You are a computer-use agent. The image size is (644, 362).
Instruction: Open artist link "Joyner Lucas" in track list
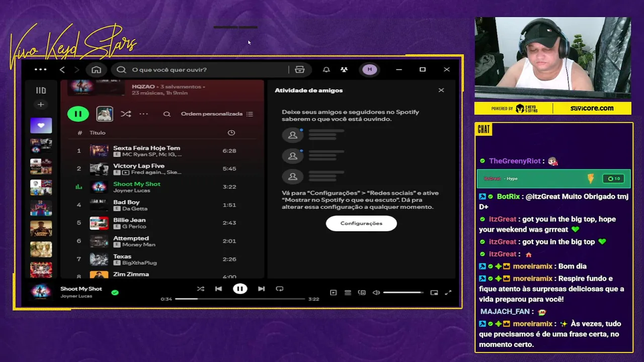pyautogui.click(x=132, y=191)
